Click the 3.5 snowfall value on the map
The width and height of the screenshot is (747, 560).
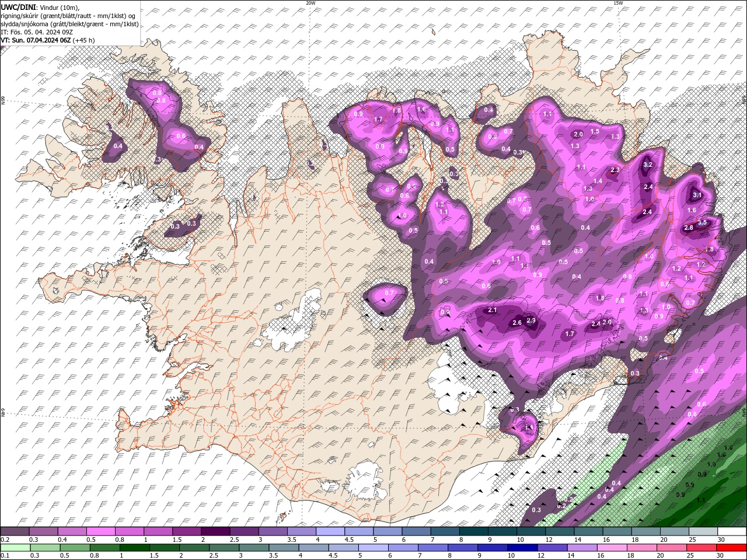pos(702,222)
